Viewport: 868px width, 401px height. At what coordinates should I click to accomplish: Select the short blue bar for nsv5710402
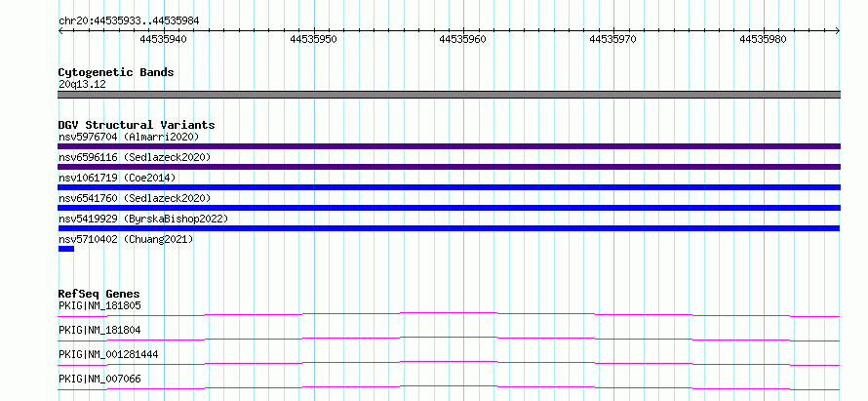point(66,249)
